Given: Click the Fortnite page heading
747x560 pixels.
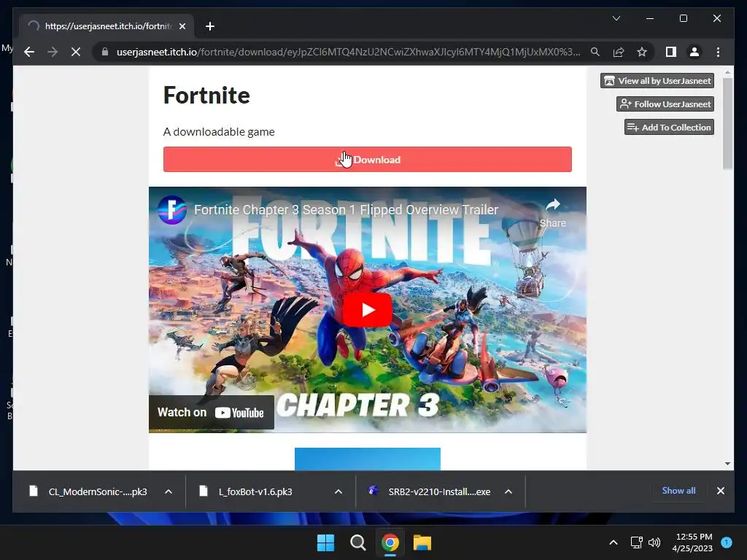Looking at the screenshot, I should [x=206, y=95].
